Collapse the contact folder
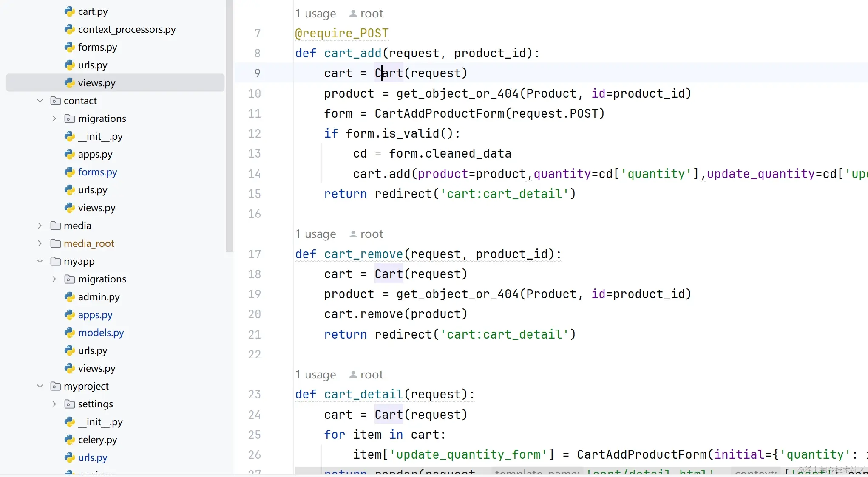This screenshot has width=868, height=477. 40,101
